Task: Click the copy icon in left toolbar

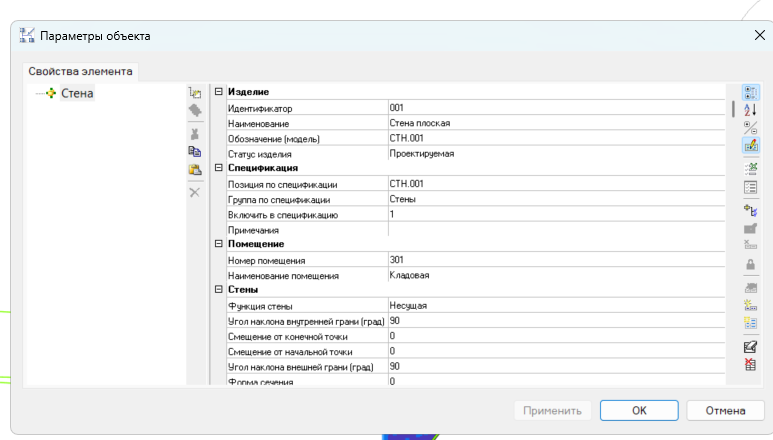Action: (195, 151)
